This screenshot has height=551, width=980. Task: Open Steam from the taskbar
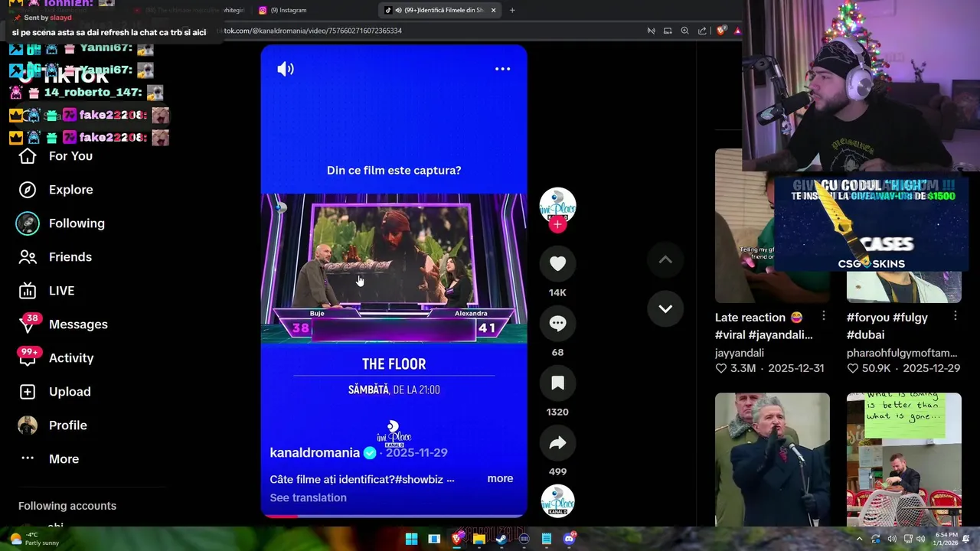click(501, 539)
